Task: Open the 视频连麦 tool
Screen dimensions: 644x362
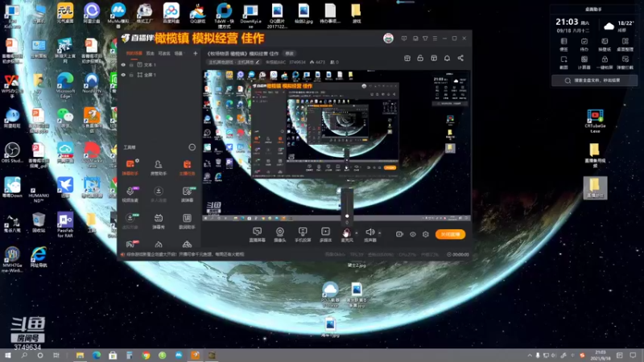Action: [130, 194]
